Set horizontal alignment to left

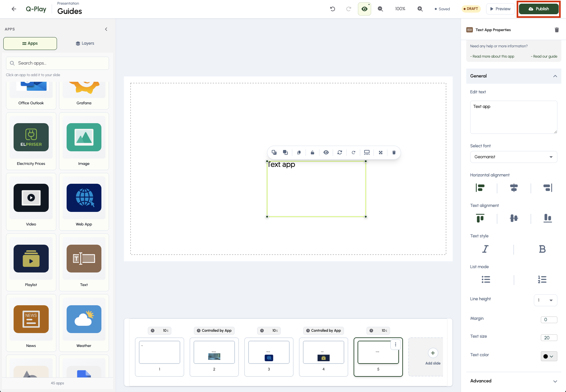[480, 188]
